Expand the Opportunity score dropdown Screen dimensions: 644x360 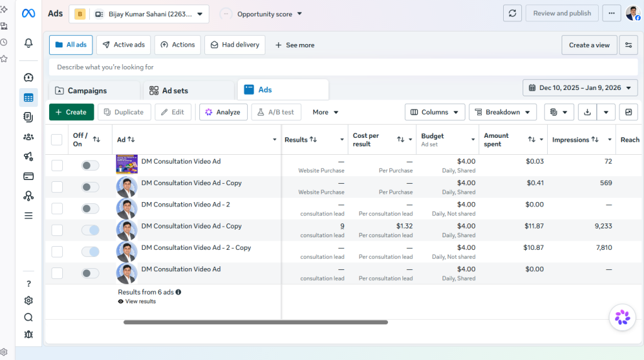[269, 14]
